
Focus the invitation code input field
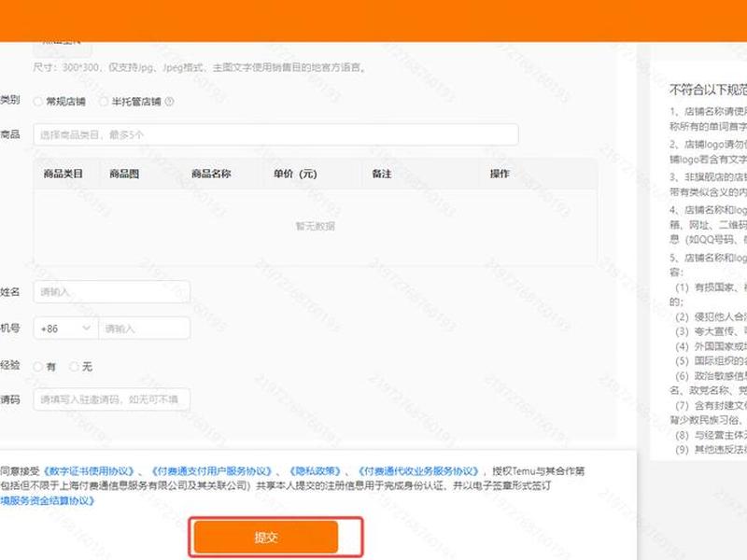tap(111, 399)
